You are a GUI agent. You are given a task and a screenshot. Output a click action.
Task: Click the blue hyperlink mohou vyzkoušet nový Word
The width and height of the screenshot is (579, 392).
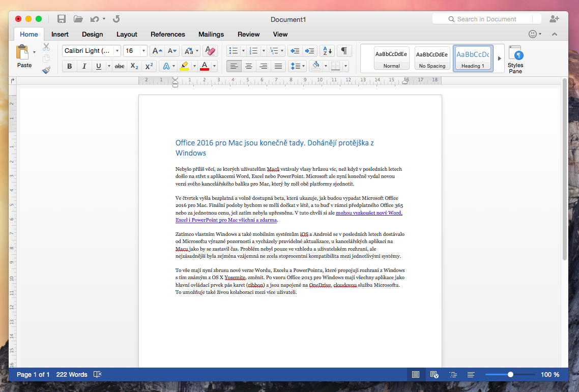[369, 213]
